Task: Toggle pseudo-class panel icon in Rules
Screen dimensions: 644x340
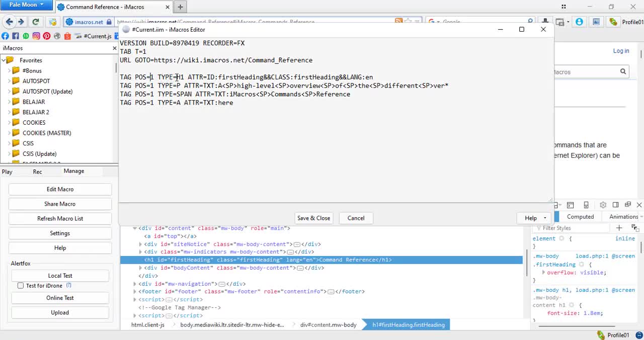Action: tap(634, 228)
